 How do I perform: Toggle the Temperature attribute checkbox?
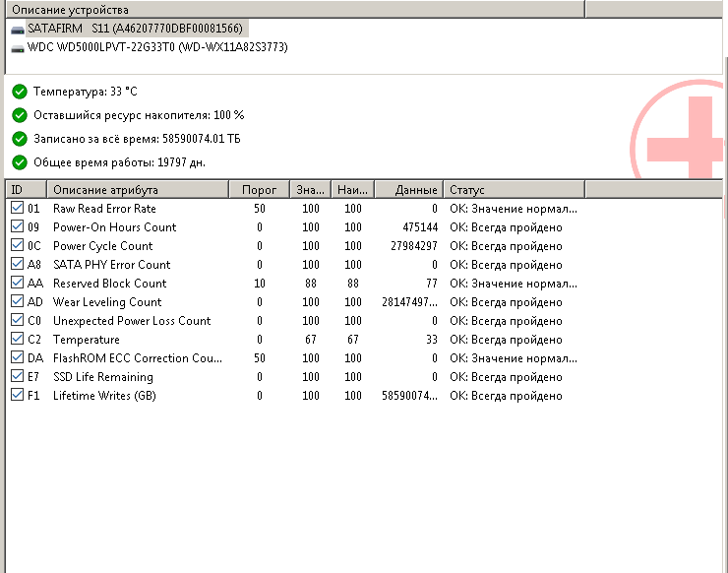coord(17,339)
